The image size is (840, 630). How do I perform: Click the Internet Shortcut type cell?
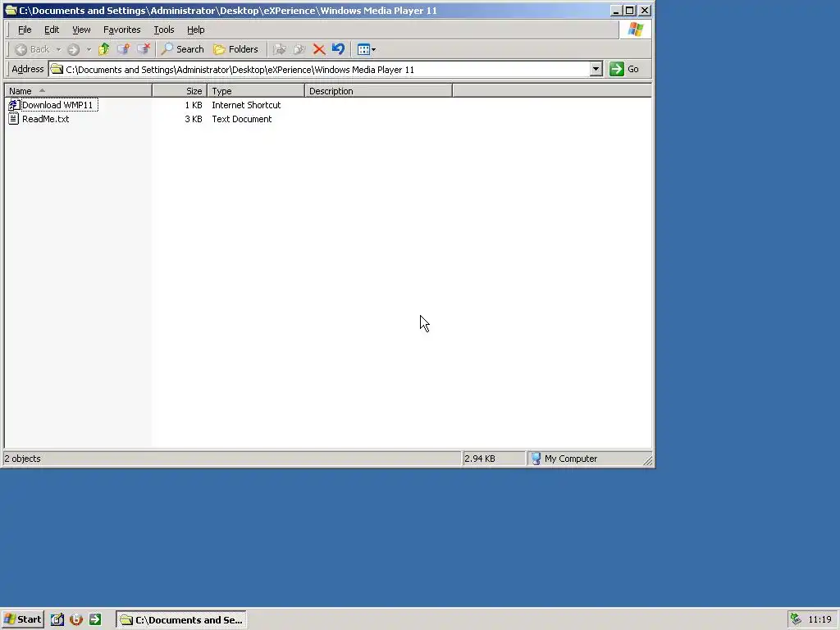[246, 105]
